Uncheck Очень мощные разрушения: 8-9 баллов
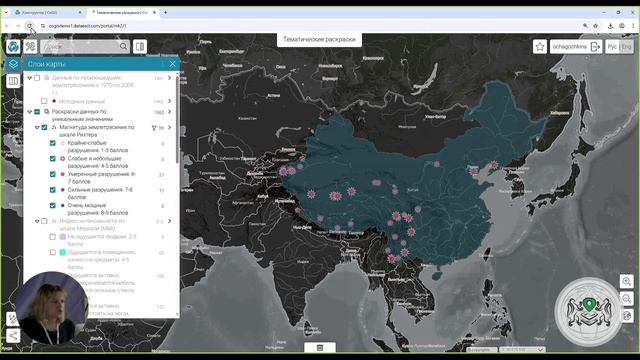Viewport: 640px width, 360px height. [53, 205]
